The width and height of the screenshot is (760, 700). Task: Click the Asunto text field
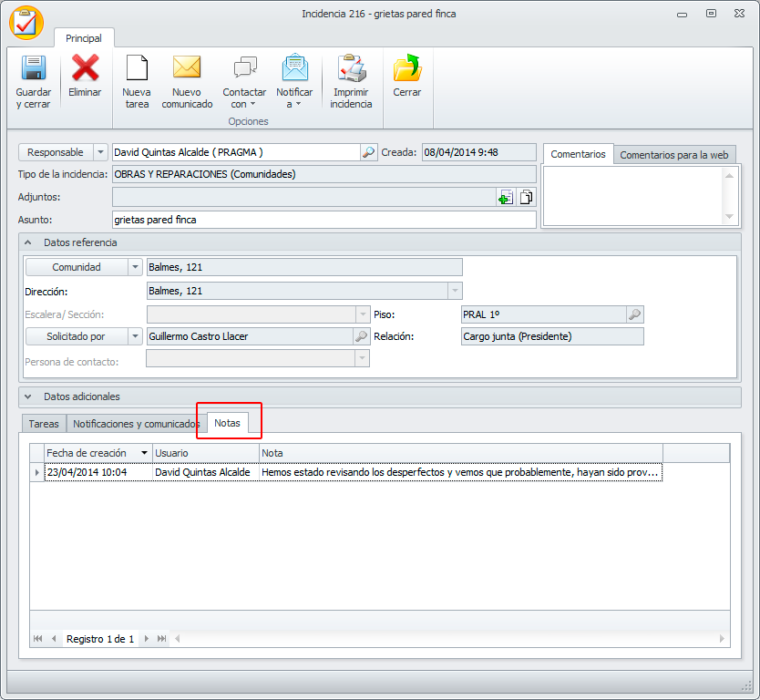324,220
